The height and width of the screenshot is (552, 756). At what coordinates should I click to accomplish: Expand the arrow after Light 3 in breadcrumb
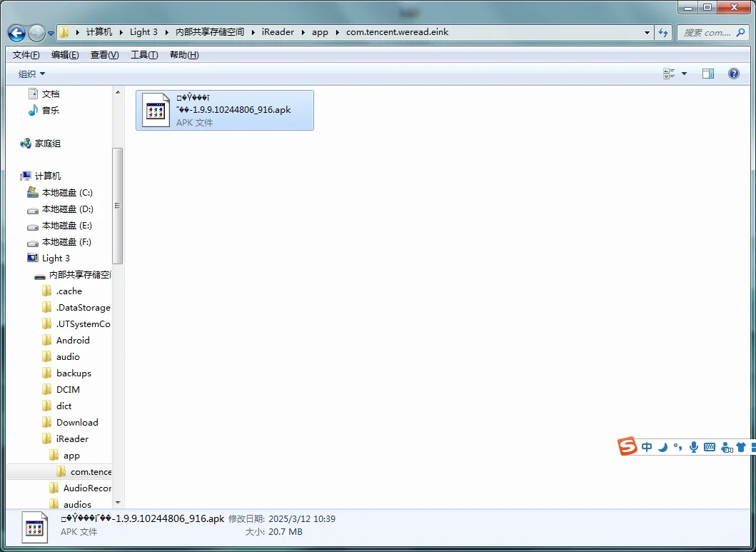pyautogui.click(x=166, y=32)
